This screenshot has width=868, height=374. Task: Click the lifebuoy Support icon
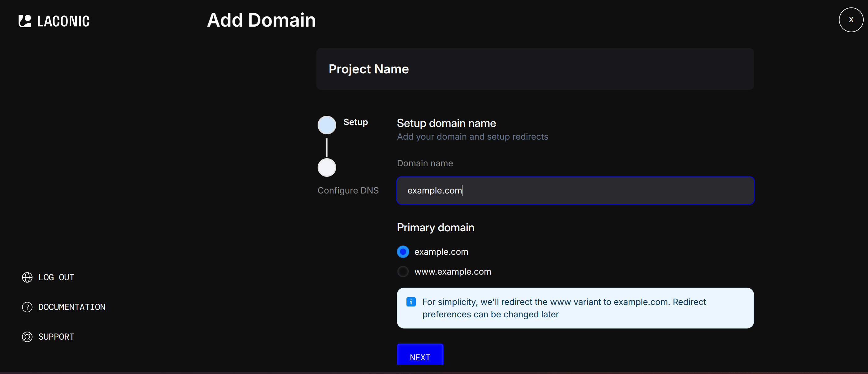tap(27, 337)
